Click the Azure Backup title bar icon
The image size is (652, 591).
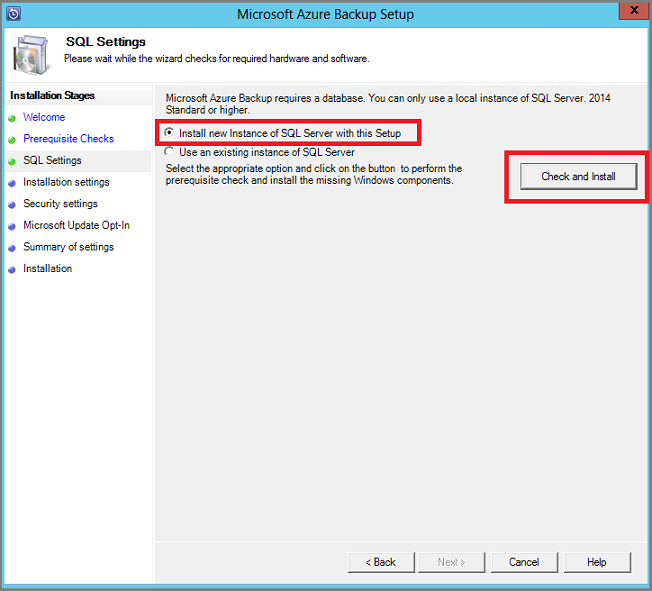point(13,14)
